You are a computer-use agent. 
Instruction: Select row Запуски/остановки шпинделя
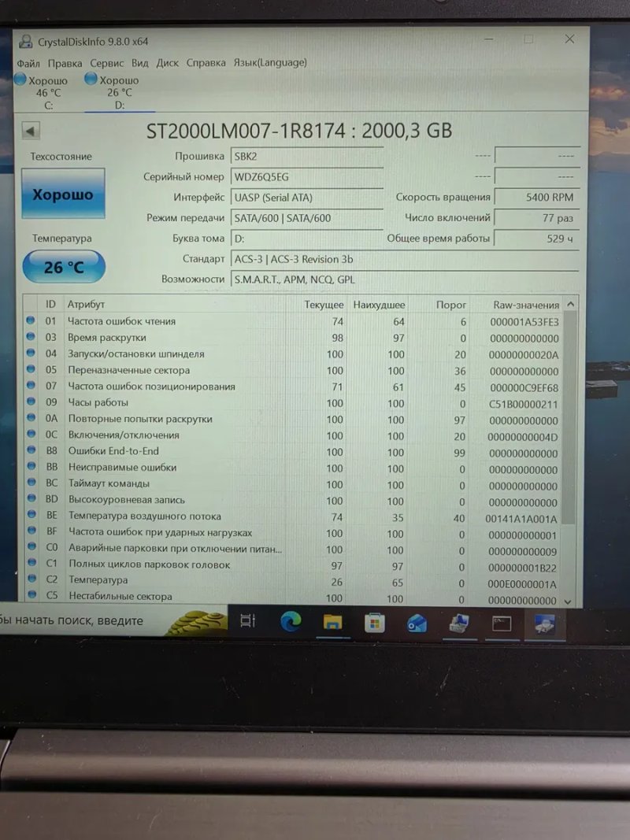[x=293, y=354]
